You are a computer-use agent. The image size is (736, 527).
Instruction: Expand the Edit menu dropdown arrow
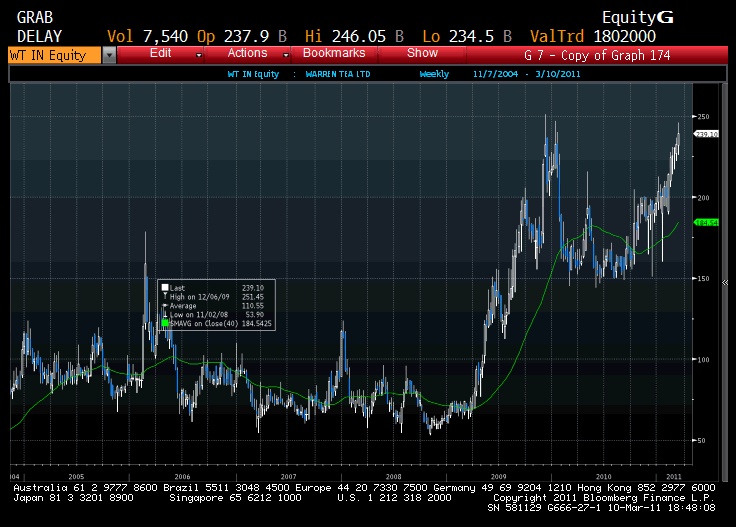tap(199, 55)
